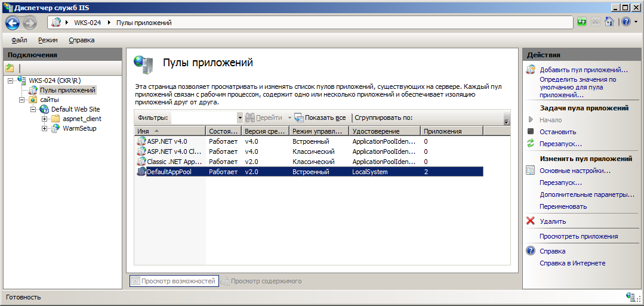
Task: Click the Добавить пул приложений icon
Action: [x=531, y=69]
